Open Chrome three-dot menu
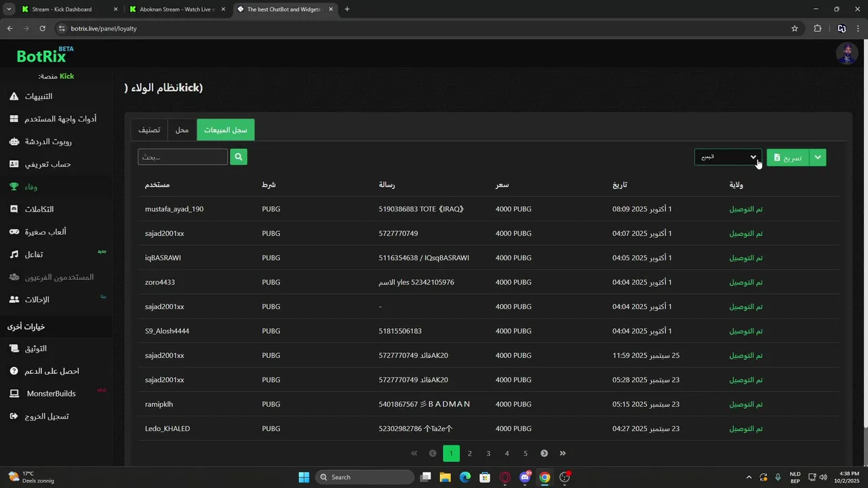This screenshot has height=488, width=868. tap(859, 28)
